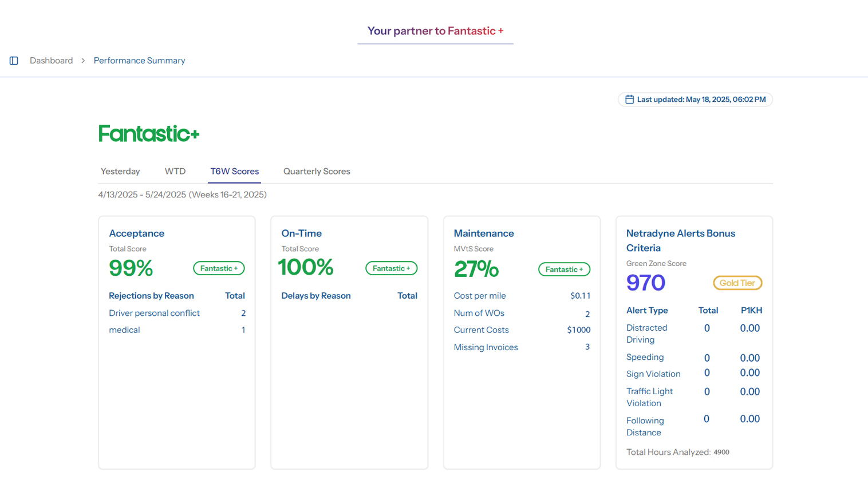Click the Your partner to Fantastic+ banner

coord(435,31)
